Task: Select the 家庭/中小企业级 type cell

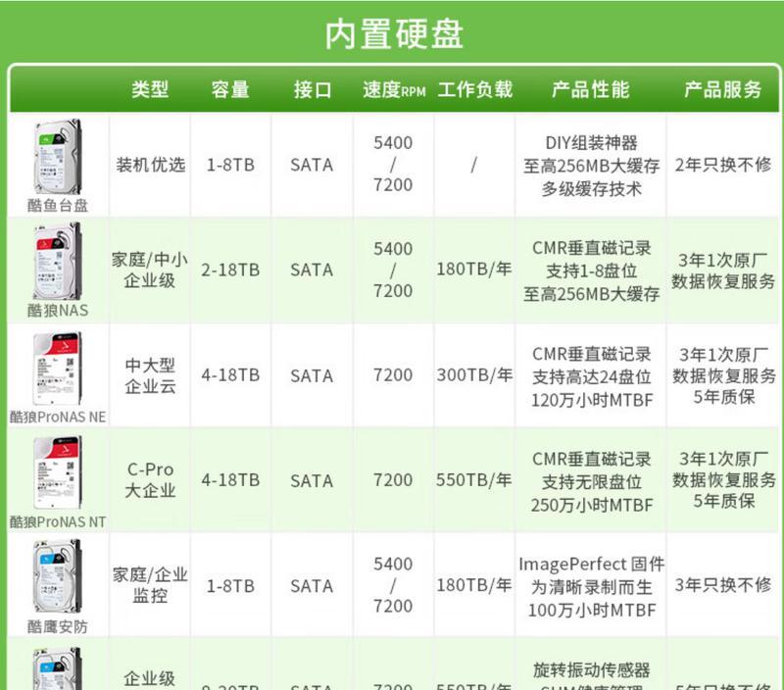Action: (150, 270)
